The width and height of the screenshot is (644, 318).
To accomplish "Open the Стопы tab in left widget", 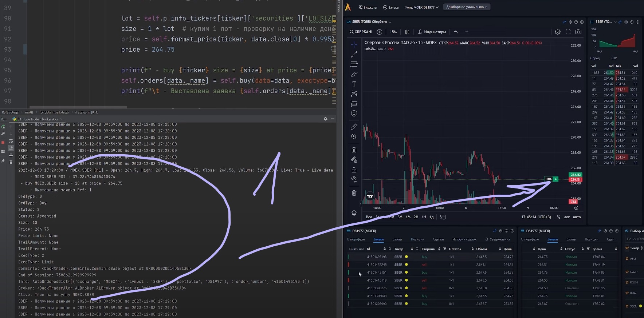I will 397,239.
